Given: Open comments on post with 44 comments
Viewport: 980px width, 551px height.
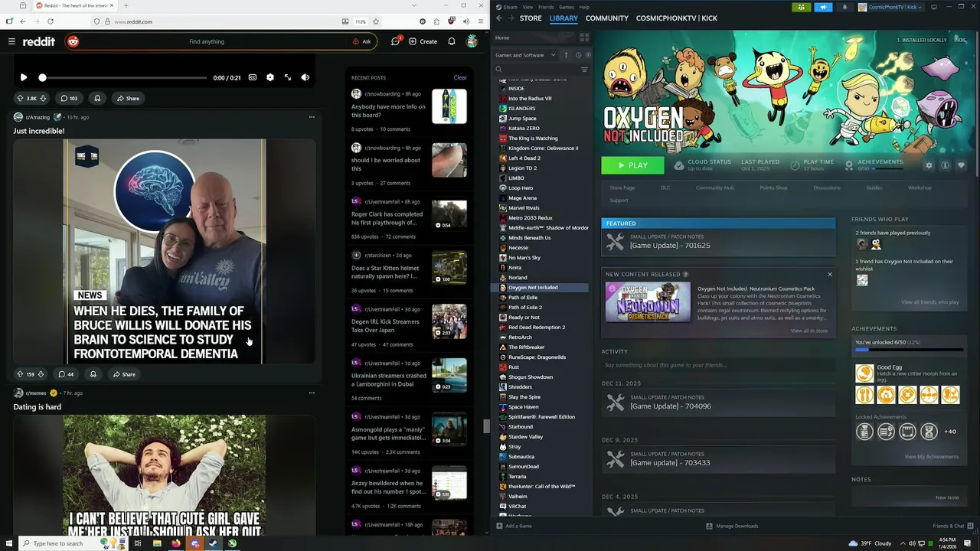Looking at the screenshot, I should [x=66, y=374].
